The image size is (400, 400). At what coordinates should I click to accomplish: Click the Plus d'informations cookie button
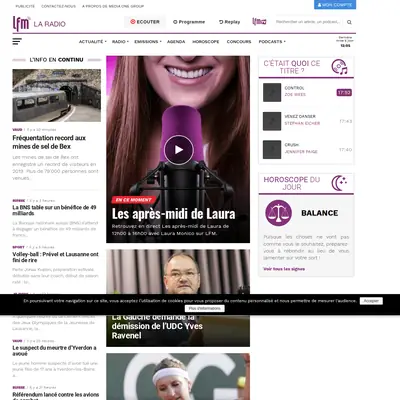(x=205, y=308)
